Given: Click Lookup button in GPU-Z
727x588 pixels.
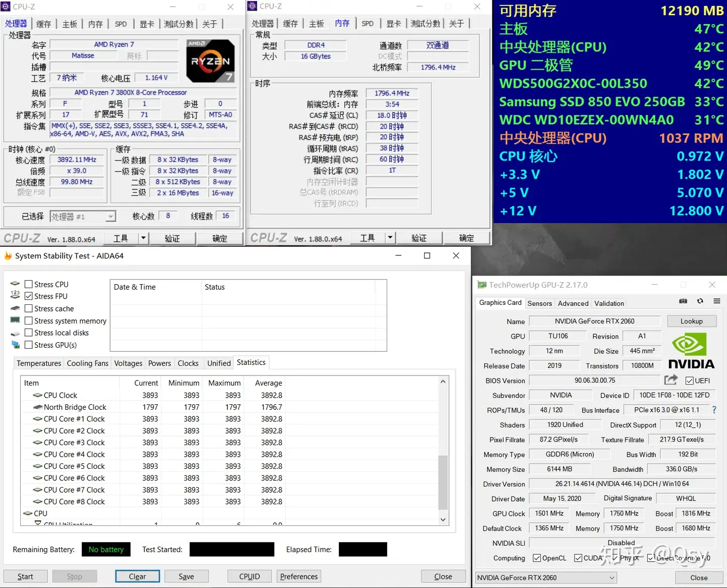Looking at the screenshot, I should pos(691,321).
